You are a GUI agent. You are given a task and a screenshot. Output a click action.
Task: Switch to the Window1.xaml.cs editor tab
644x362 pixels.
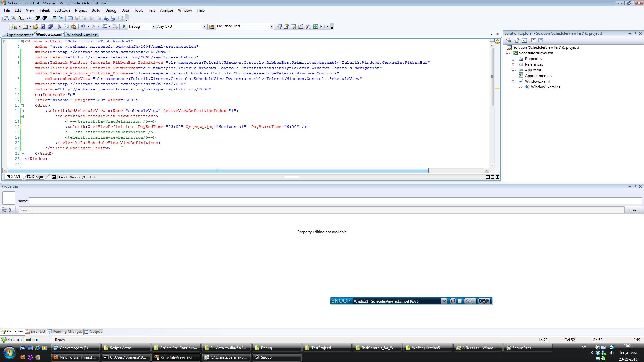(82, 35)
